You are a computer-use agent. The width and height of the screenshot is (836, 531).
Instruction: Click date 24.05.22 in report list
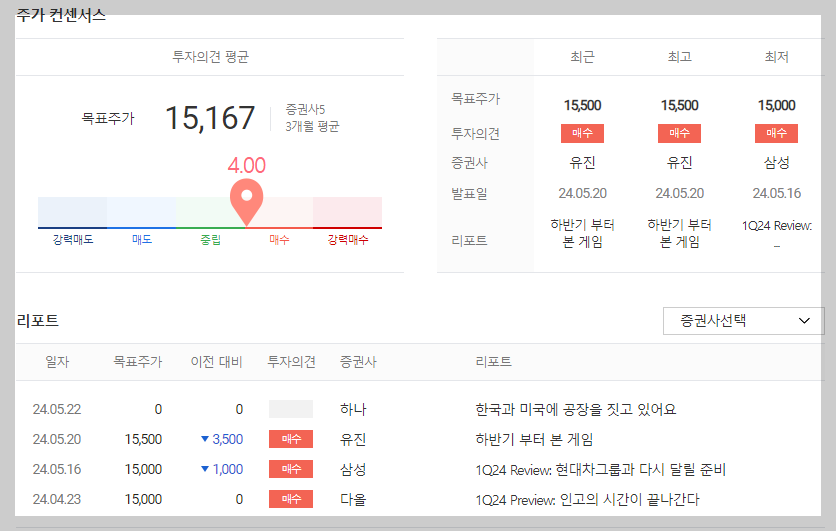(x=57, y=409)
